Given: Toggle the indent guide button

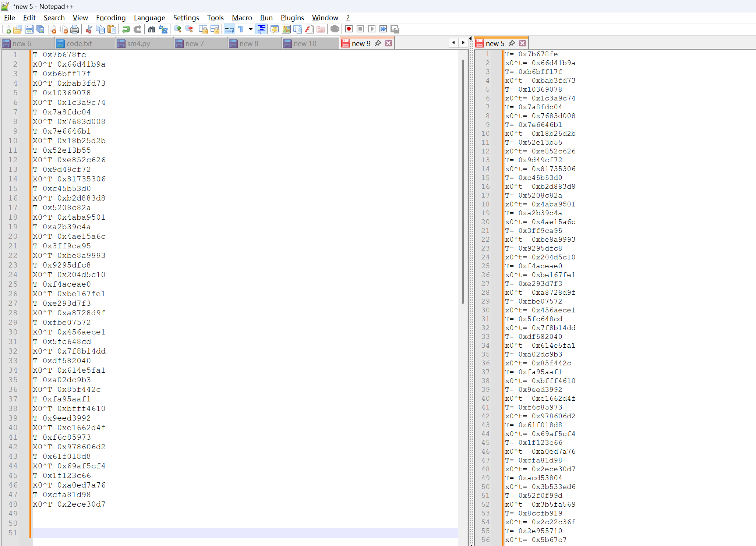Looking at the screenshot, I should point(261,29).
